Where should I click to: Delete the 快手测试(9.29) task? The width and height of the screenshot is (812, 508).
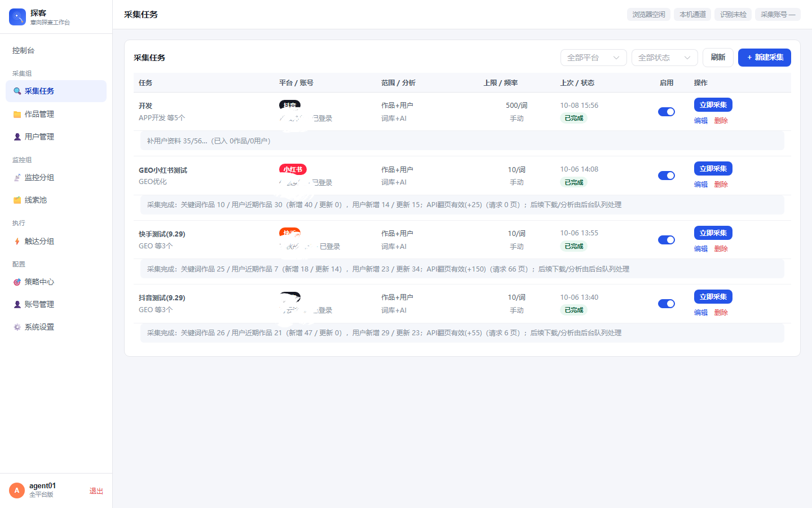coord(721,249)
